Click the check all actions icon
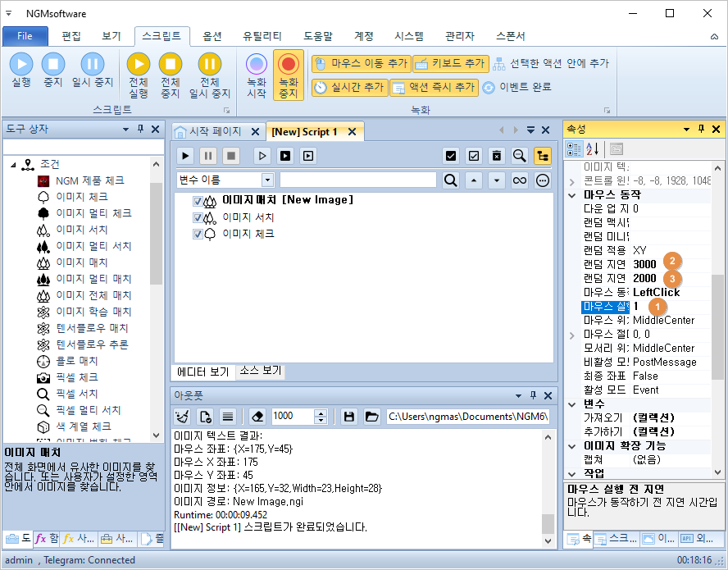The image size is (728, 570). (x=450, y=156)
